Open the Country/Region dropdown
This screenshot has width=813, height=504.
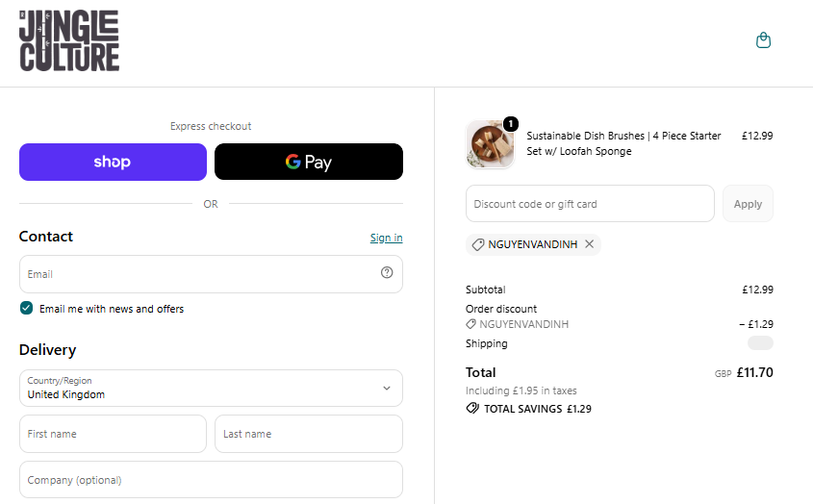211,388
